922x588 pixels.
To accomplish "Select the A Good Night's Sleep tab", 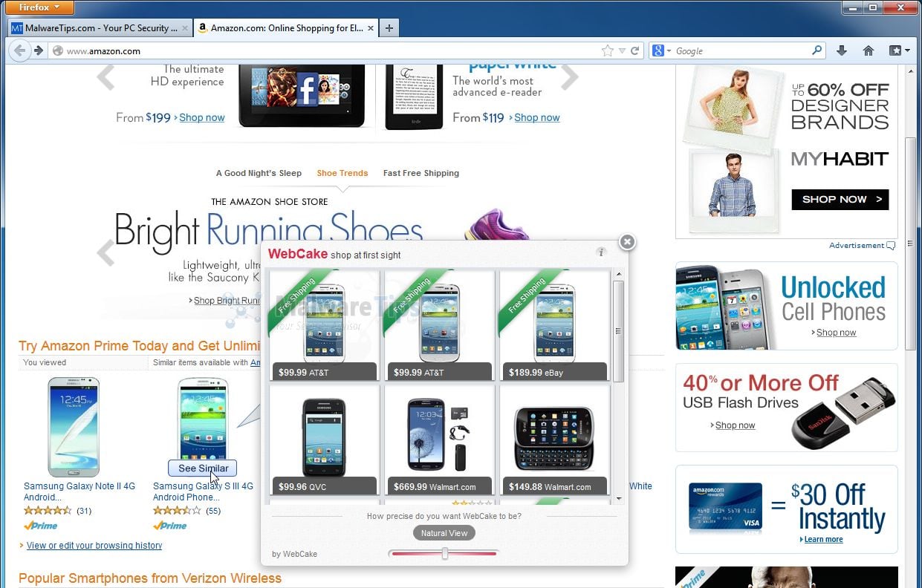I will [259, 173].
